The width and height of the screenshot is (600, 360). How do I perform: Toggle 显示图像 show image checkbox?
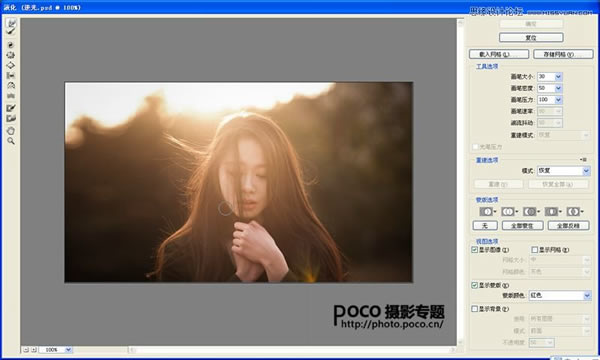[x=474, y=249]
